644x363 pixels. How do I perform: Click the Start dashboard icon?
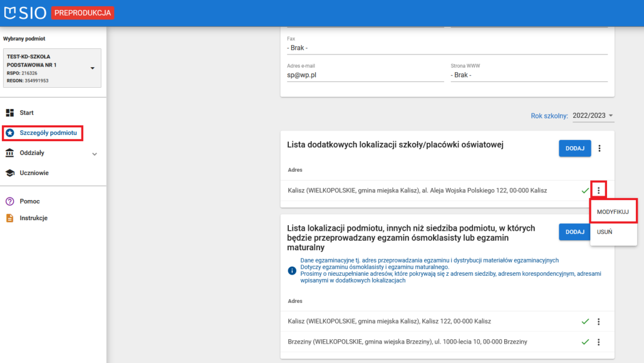coord(10,113)
